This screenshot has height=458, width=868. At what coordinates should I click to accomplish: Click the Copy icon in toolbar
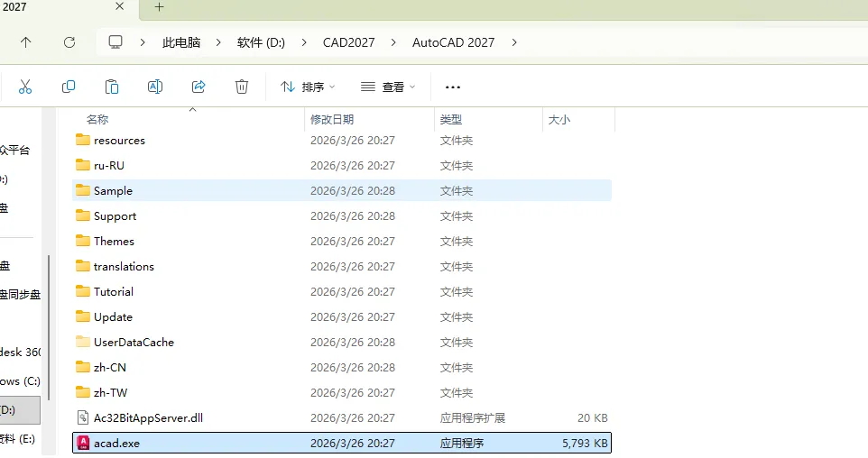point(68,87)
